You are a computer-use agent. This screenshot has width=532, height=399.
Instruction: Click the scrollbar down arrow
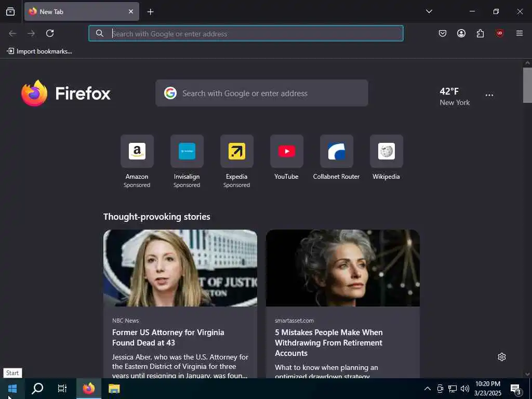527,374
